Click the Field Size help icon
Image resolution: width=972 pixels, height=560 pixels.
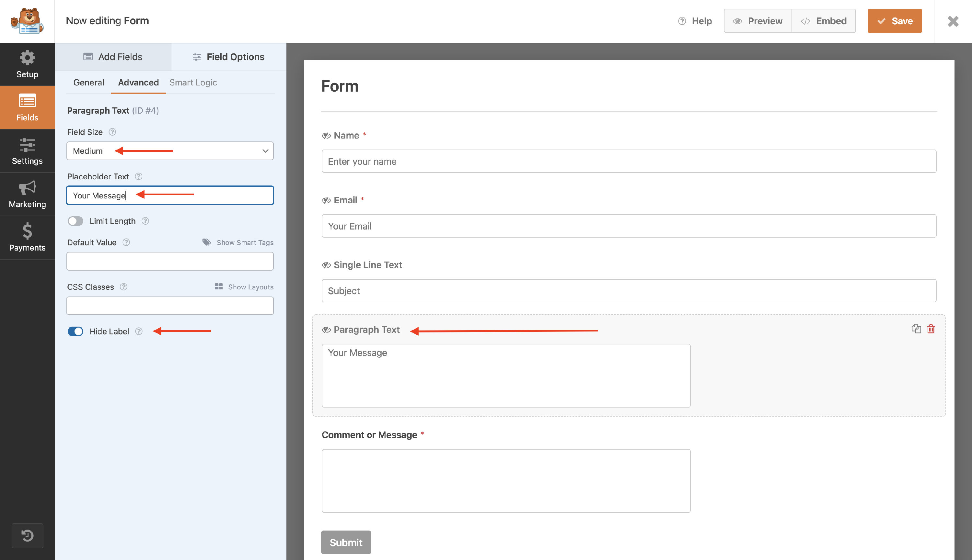click(112, 132)
